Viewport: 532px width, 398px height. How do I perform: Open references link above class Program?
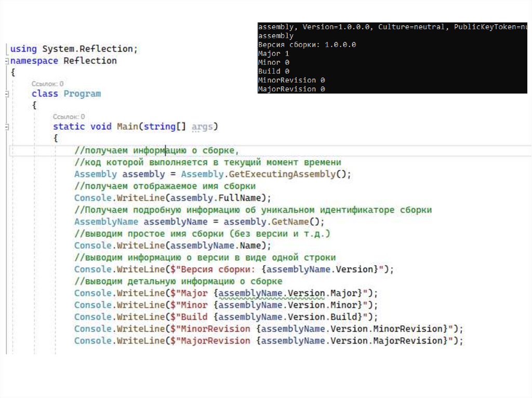(47, 84)
